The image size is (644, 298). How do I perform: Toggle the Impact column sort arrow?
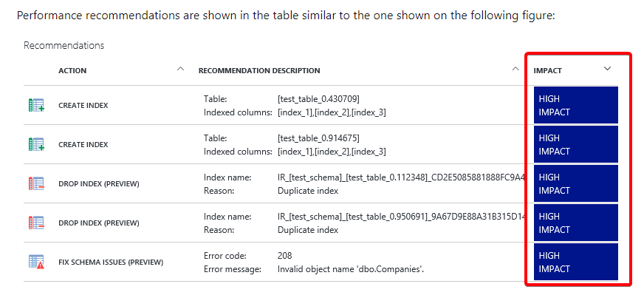tap(608, 69)
